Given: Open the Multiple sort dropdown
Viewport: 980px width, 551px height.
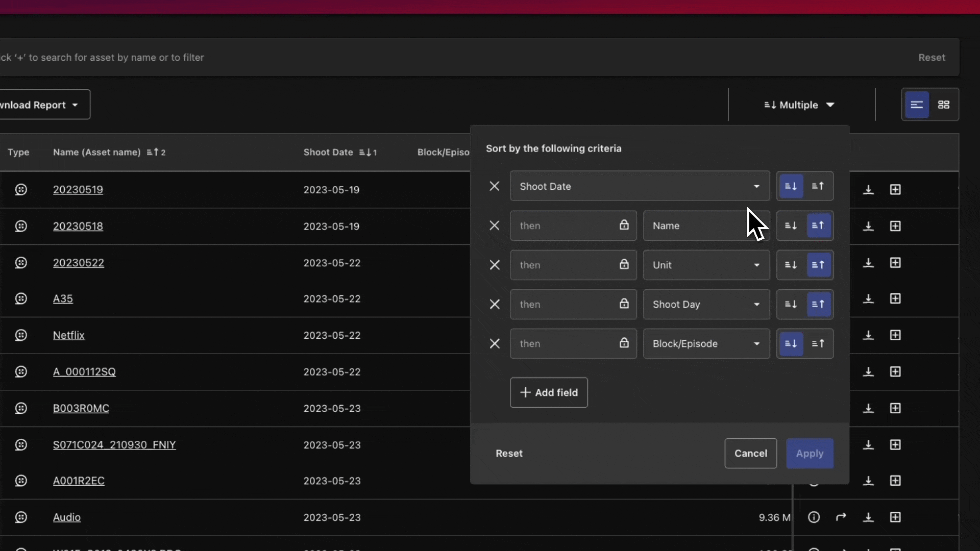Looking at the screenshot, I should point(799,105).
